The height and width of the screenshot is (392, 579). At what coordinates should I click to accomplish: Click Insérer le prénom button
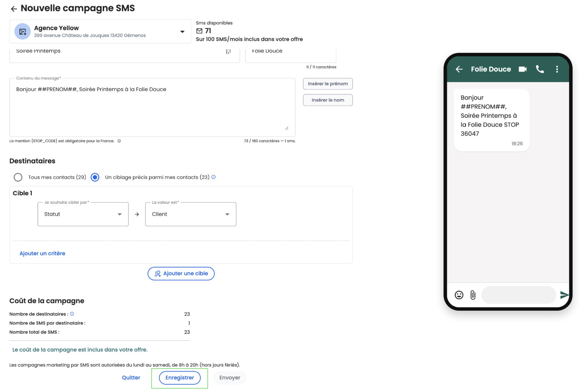(328, 84)
